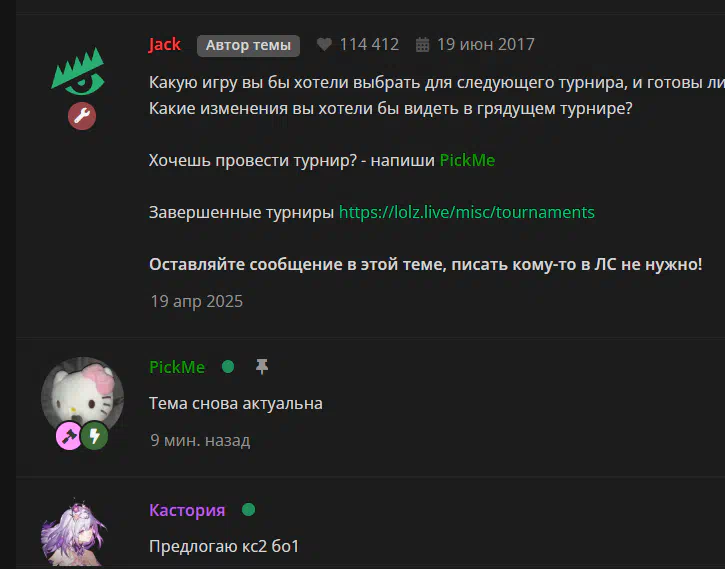Open the lolz.live tournaments link
Screen dimensions: 725x569
coord(467,212)
